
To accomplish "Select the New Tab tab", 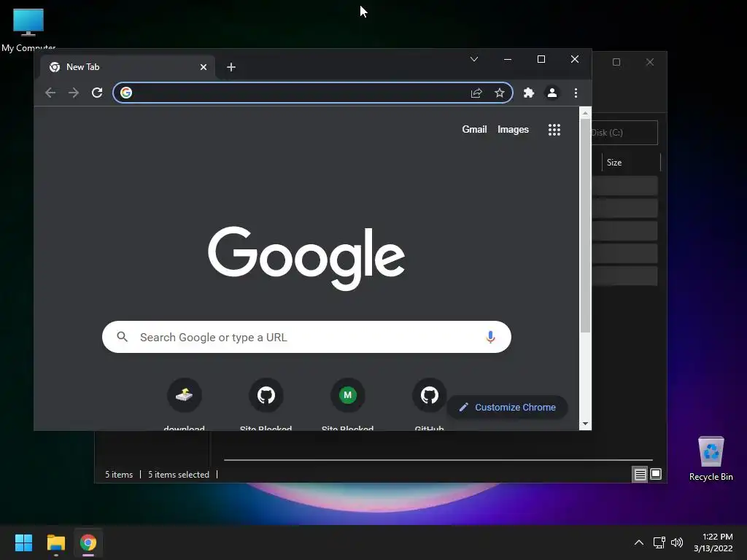I will click(x=127, y=67).
